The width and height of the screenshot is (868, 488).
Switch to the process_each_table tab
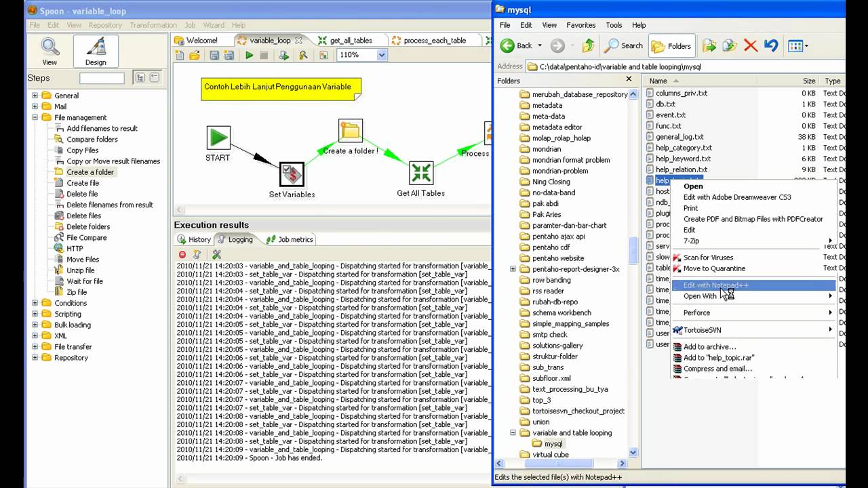point(434,41)
